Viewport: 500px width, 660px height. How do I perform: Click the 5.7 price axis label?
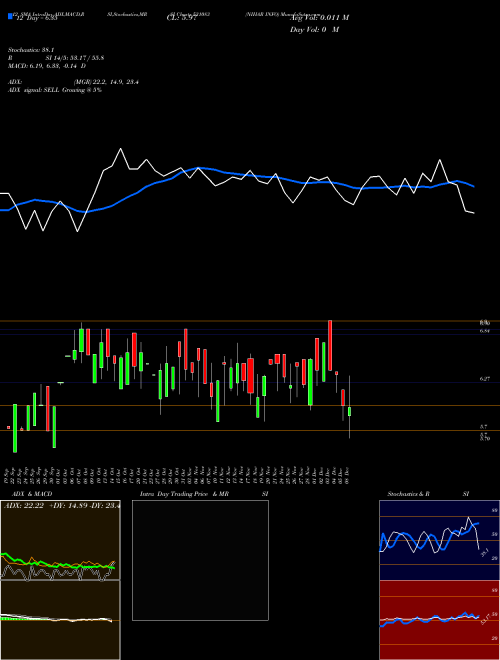[x=484, y=426]
